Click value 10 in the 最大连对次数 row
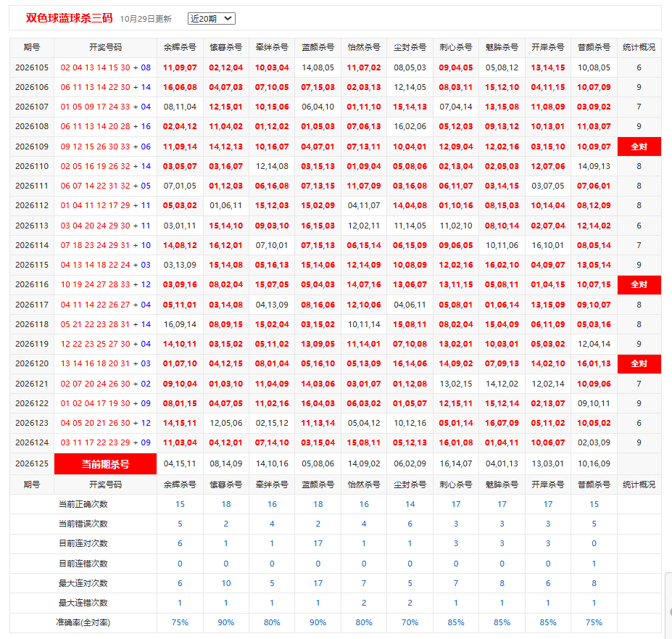This screenshot has height=639, width=672. (226, 583)
